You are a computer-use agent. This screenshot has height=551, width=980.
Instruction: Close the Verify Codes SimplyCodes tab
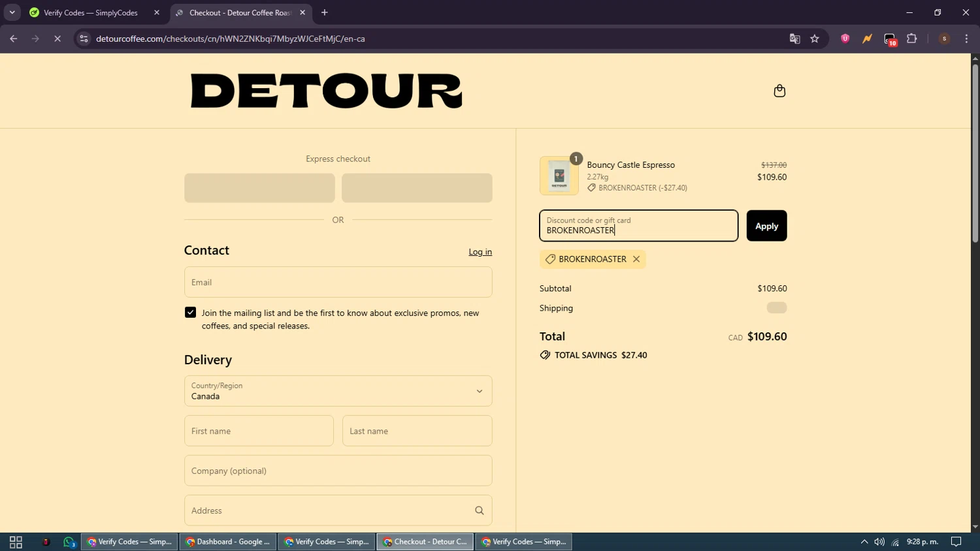point(157,12)
